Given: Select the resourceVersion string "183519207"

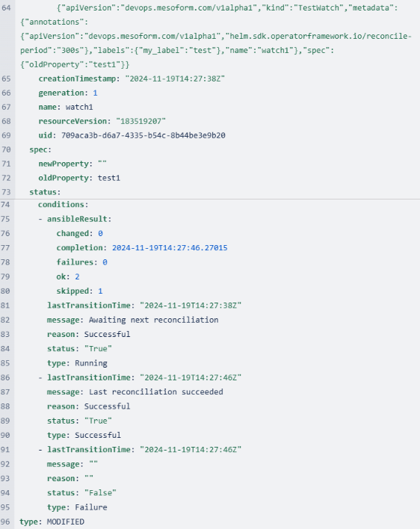Looking at the screenshot, I should 140,121.
